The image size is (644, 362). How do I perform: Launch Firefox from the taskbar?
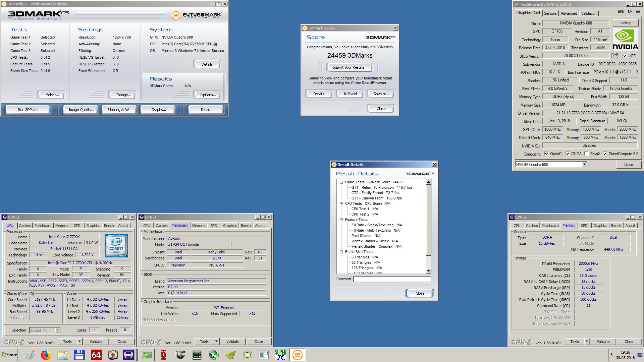(46, 355)
